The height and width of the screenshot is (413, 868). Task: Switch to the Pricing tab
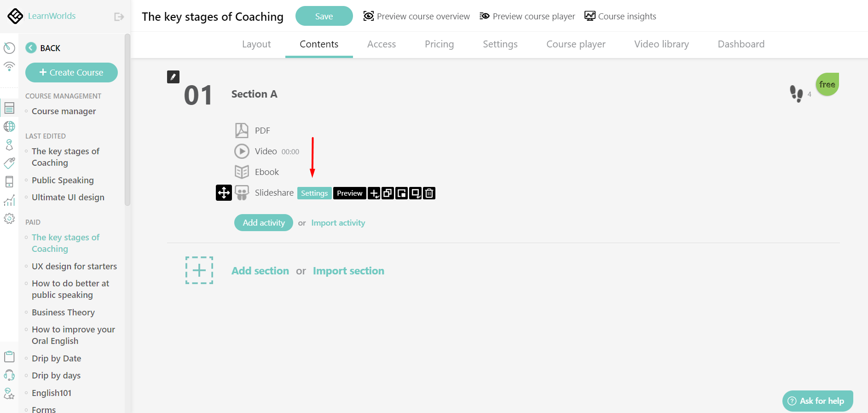click(x=439, y=44)
